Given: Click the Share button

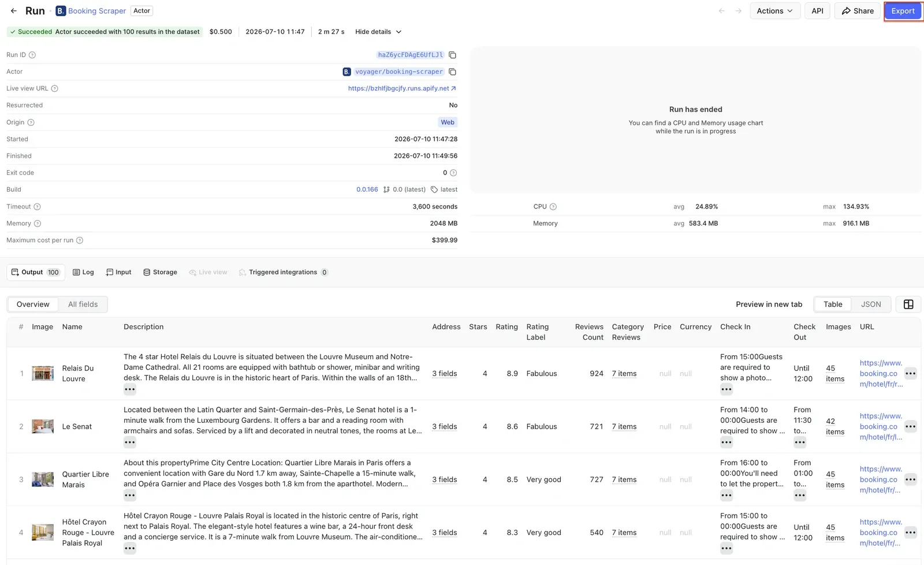Looking at the screenshot, I should [x=858, y=11].
